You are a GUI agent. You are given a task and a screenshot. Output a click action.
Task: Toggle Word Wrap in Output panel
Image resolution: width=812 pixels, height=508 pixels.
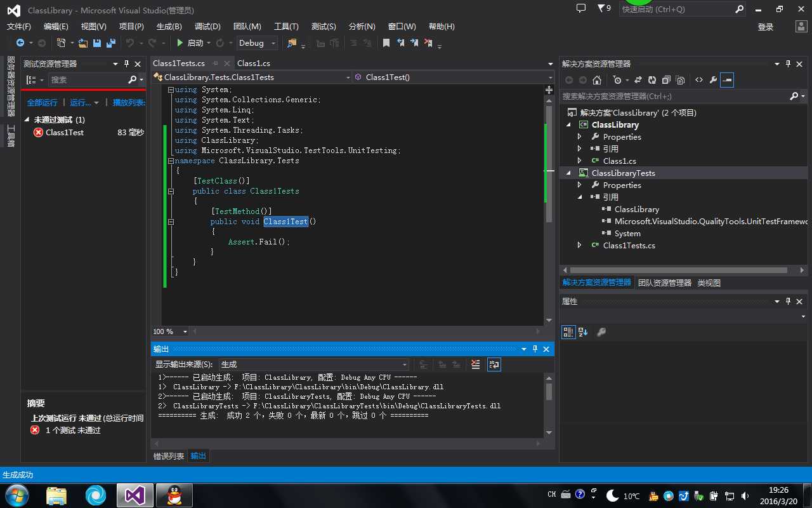(494, 364)
